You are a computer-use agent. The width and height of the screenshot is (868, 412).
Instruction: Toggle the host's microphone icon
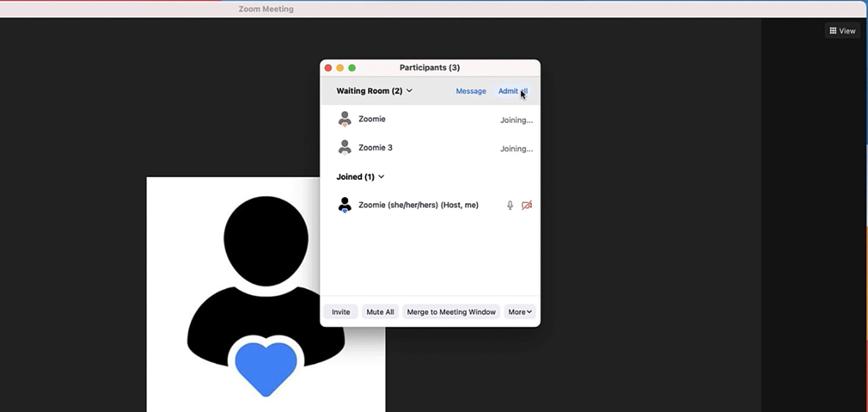(x=510, y=206)
